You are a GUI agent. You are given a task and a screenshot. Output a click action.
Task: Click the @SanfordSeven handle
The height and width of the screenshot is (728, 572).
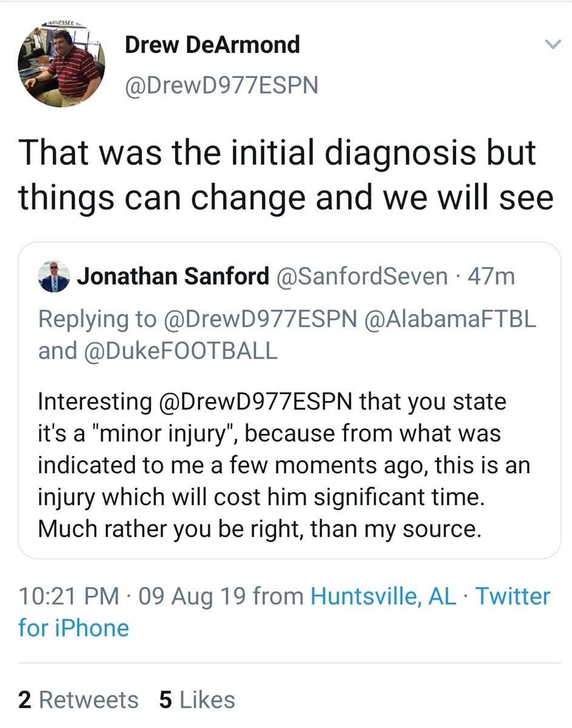click(362, 277)
